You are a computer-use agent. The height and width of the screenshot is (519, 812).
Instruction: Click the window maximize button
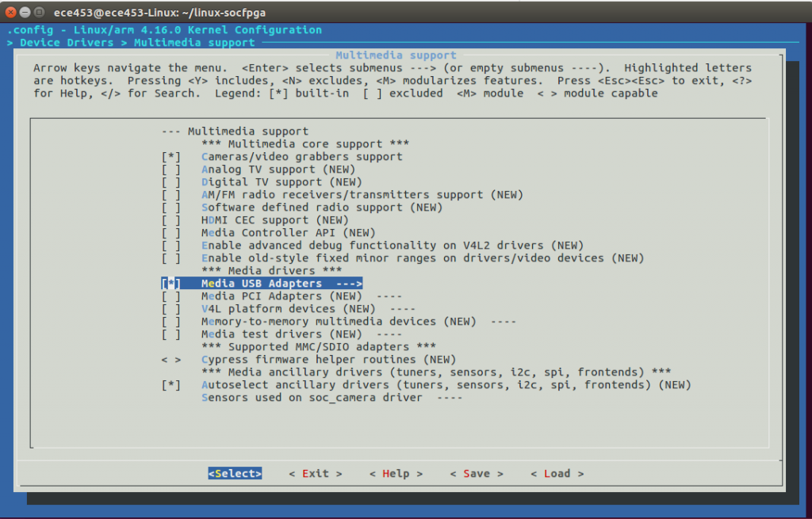tap(40, 12)
